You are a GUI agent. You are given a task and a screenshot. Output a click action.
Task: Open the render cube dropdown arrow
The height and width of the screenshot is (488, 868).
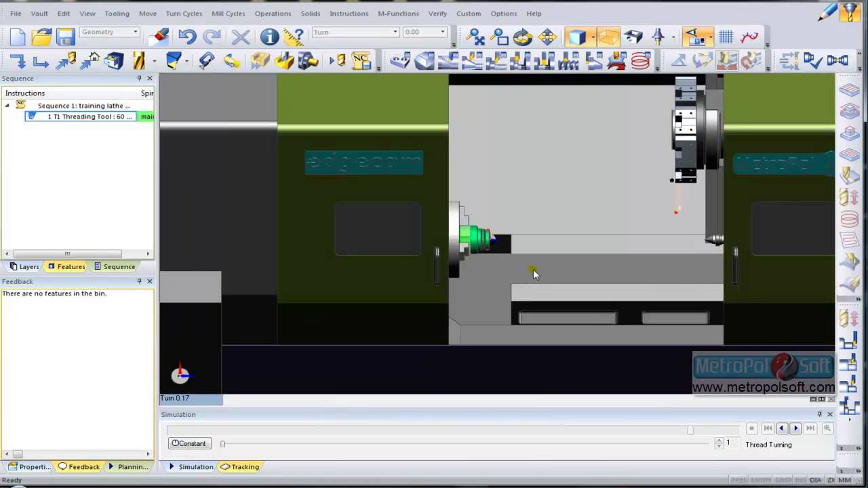pos(592,37)
